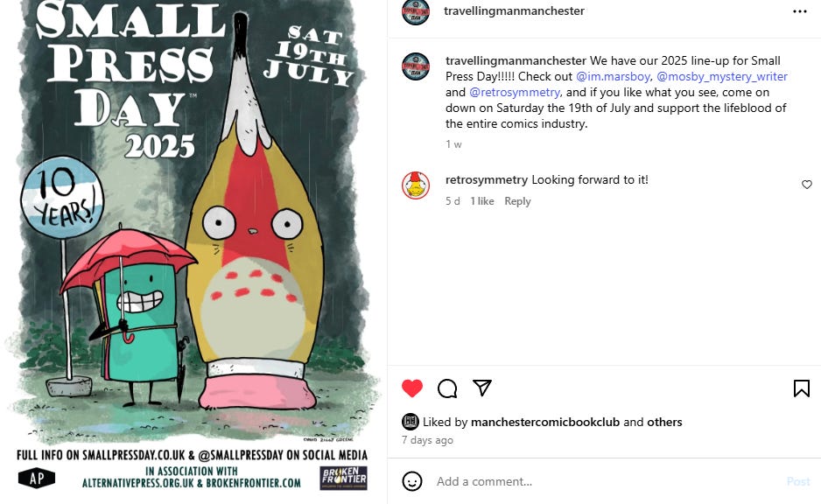The width and height of the screenshot is (821, 504).
Task: Open manchestercomicbookclub's small liker avatar
Action: 410,421
